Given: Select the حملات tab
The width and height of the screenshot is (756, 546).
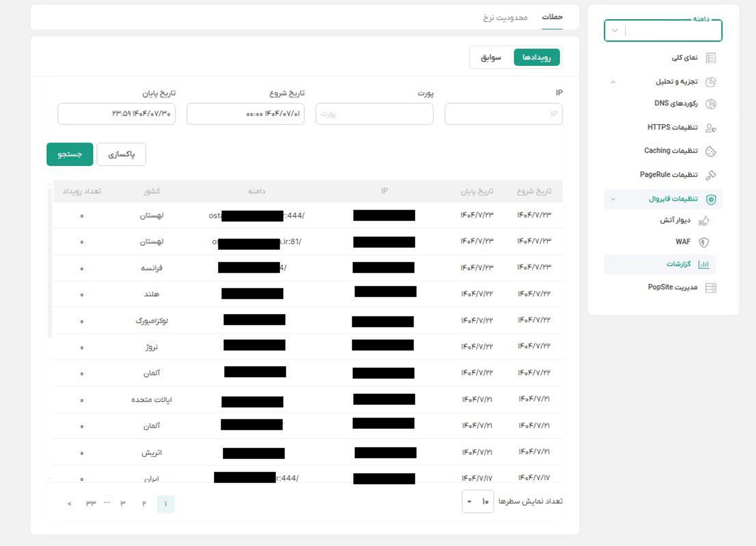Looking at the screenshot, I should point(552,17).
